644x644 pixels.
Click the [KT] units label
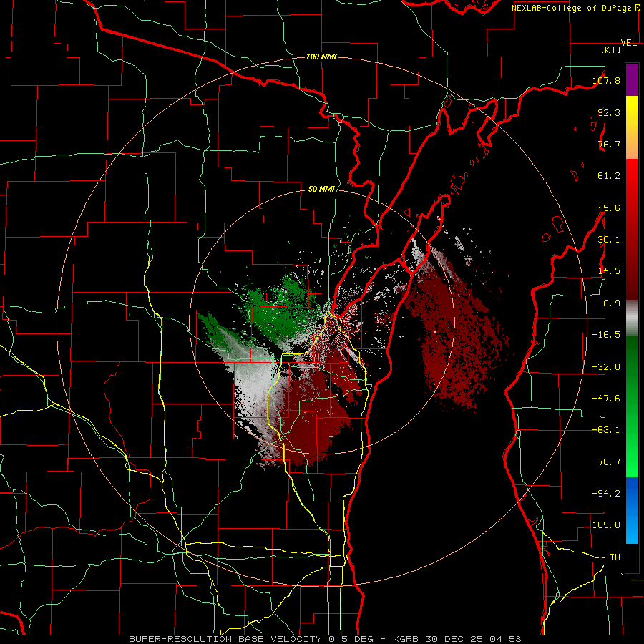[611, 49]
